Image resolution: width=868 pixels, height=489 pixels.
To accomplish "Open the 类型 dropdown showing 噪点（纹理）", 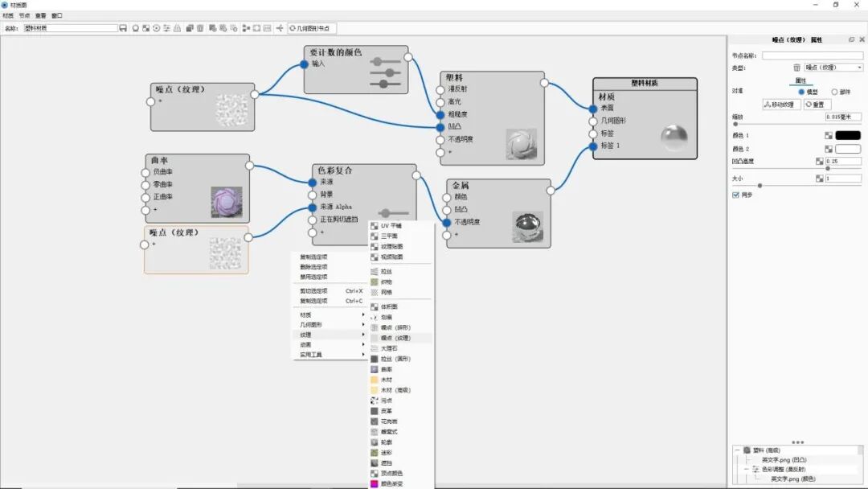I will tap(831, 68).
